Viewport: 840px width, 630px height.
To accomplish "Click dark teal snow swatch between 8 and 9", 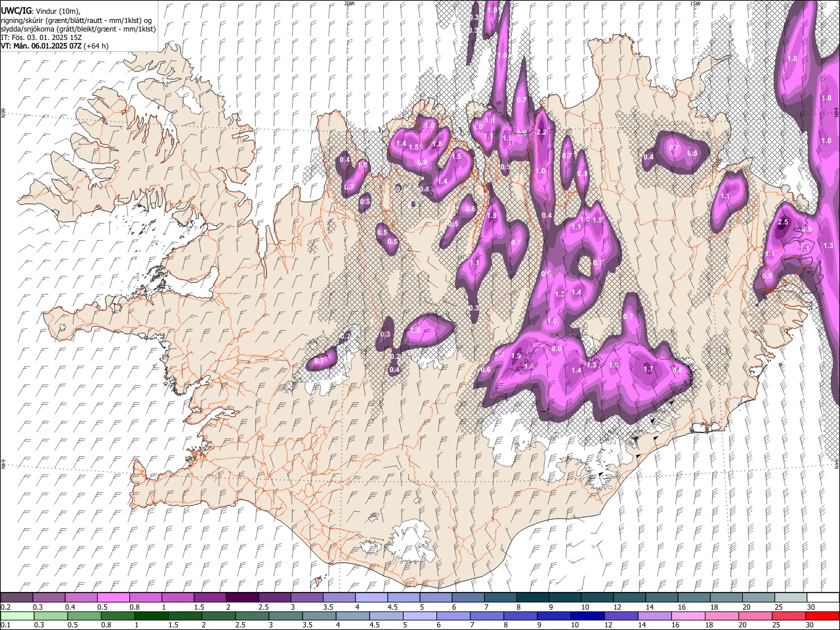I will 533,598.
